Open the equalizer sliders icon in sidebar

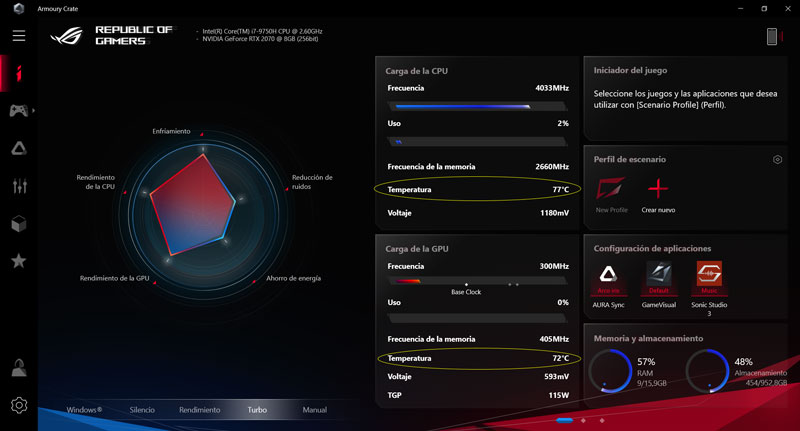click(x=18, y=186)
